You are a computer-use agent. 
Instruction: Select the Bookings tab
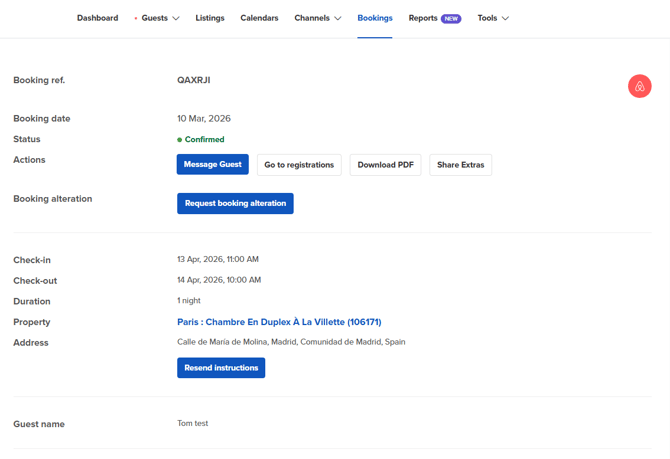coord(375,18)
